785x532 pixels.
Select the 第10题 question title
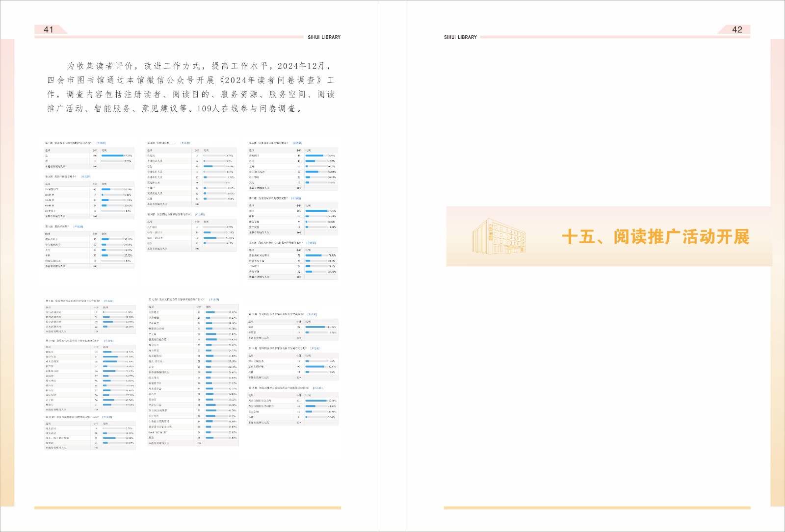click(73, 340)
